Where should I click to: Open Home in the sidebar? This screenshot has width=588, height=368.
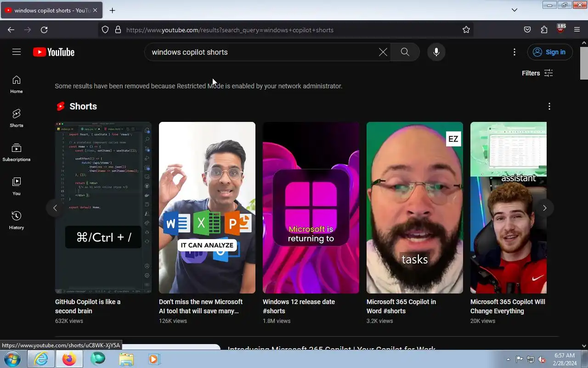17,84
